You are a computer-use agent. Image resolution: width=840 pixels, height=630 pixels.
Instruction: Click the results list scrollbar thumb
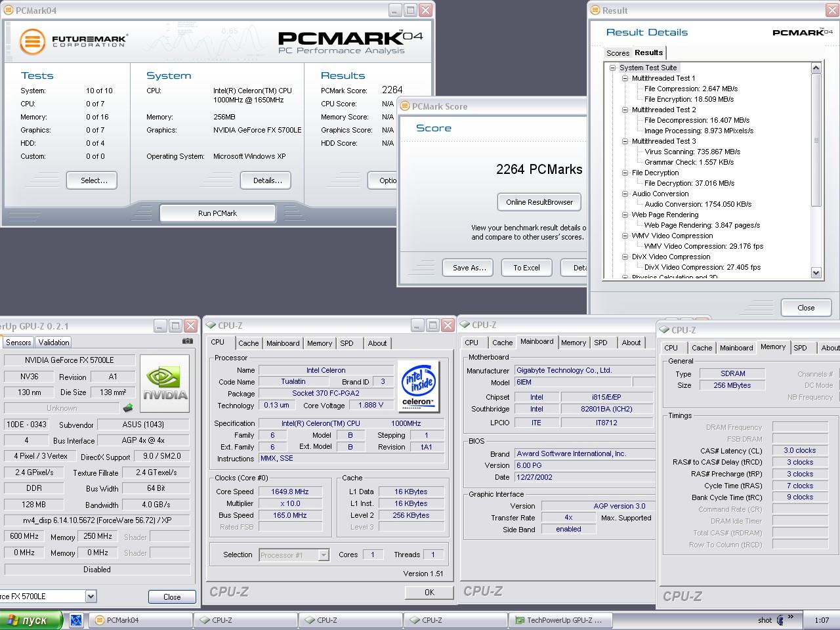pos(816,140)
